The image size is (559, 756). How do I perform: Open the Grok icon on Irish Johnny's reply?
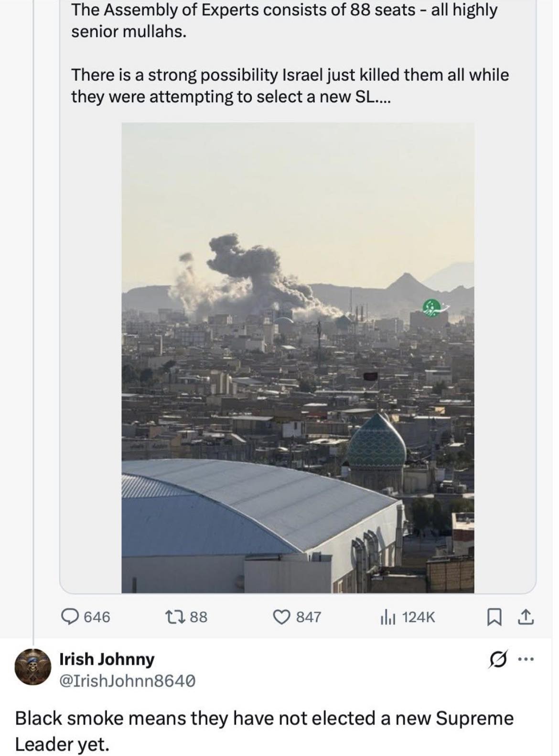pyautogui.click(x=497, y=660)
